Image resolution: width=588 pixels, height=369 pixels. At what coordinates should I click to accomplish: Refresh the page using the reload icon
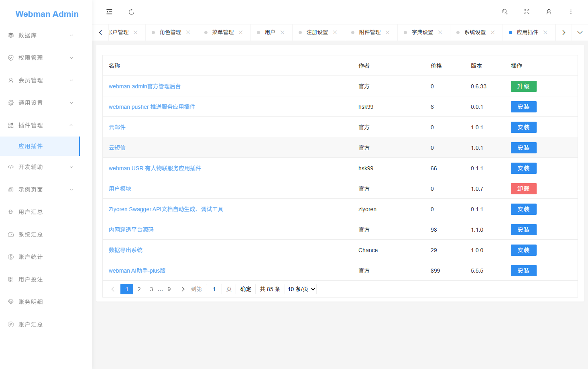pos(131,12)
